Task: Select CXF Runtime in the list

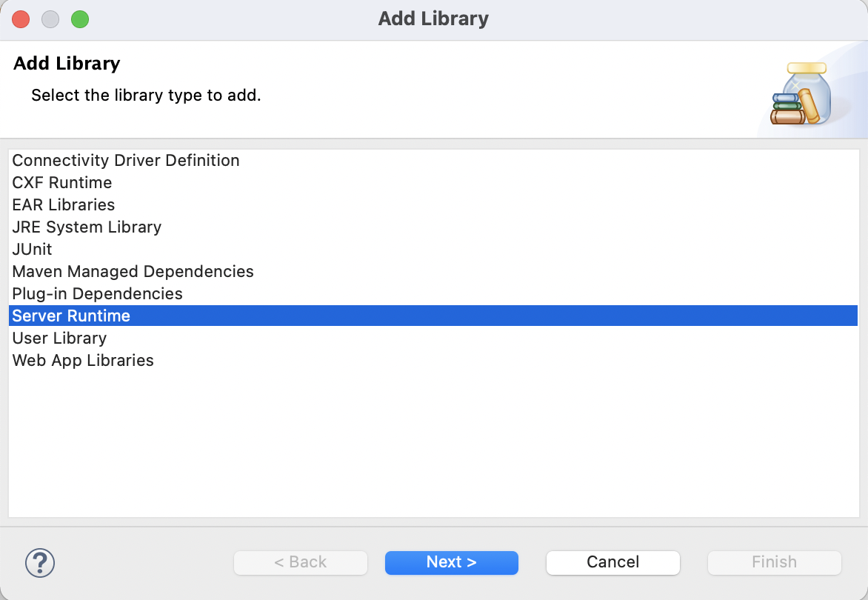Action: pos(433,183)
